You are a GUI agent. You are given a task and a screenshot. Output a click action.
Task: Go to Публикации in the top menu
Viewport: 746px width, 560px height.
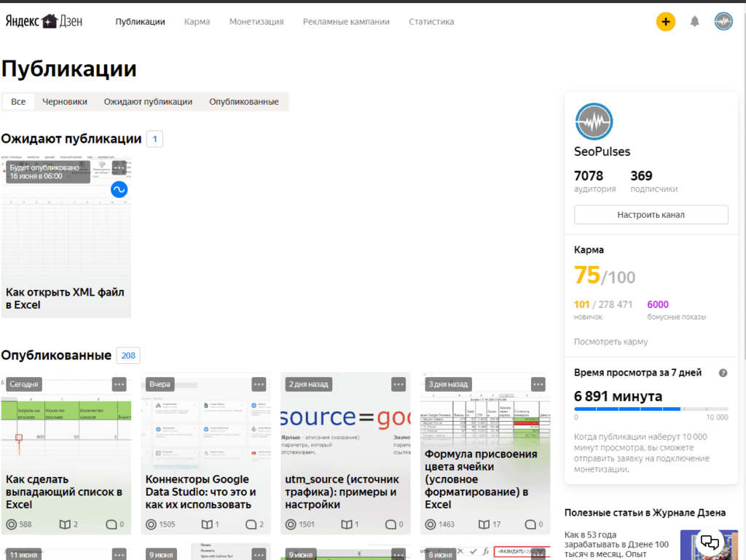tap(141, 22)
